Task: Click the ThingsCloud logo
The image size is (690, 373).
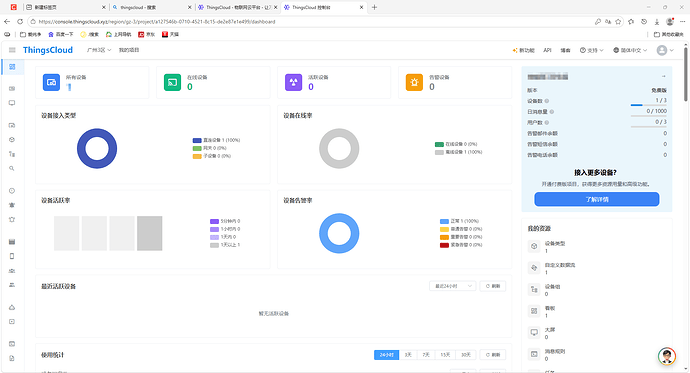Action: [48, 50]
